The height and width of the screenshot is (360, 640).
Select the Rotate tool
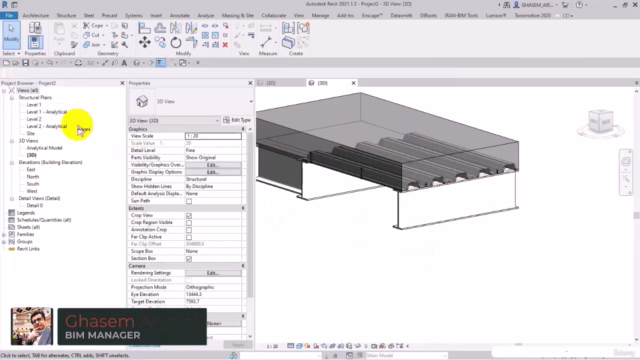pyautogui.click(x=176, y=42)
